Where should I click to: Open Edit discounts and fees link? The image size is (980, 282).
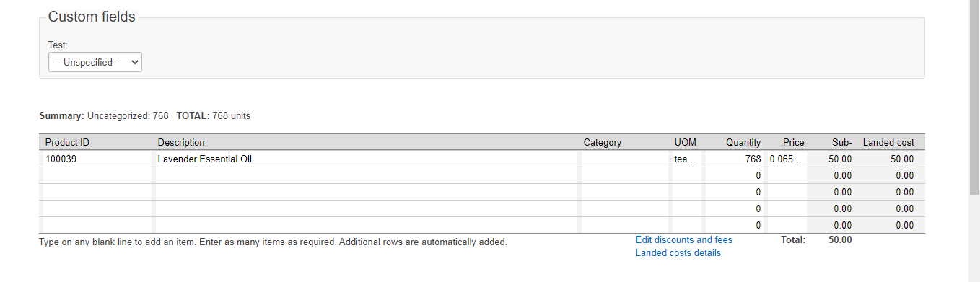click(683, 240)
